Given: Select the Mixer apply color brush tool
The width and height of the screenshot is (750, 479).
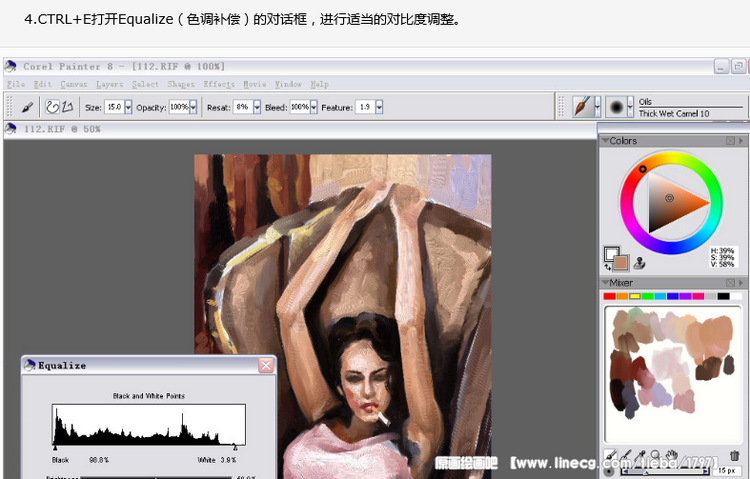Looking at the screenshot, I should [610, 455].
